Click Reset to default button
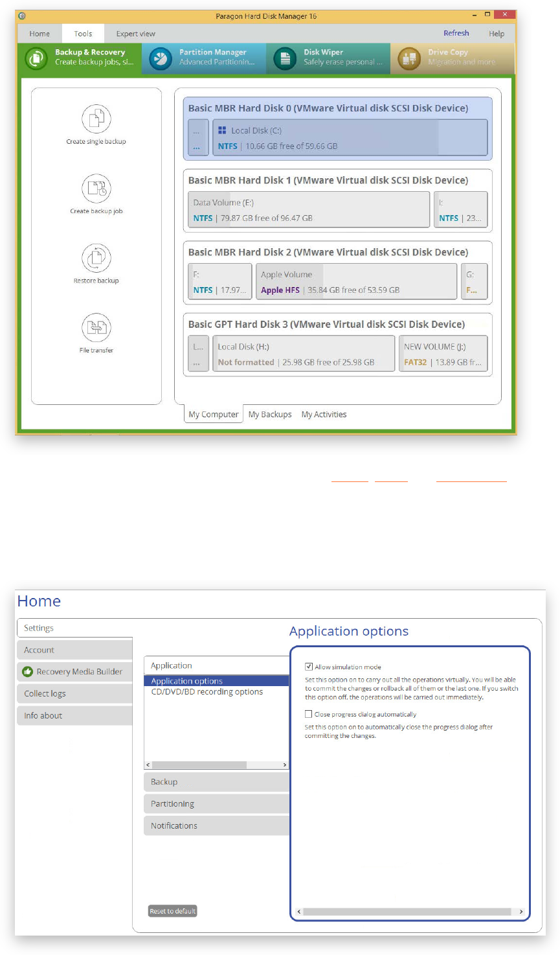This screenshot has width=560, height=955. (x=172, y=911)
